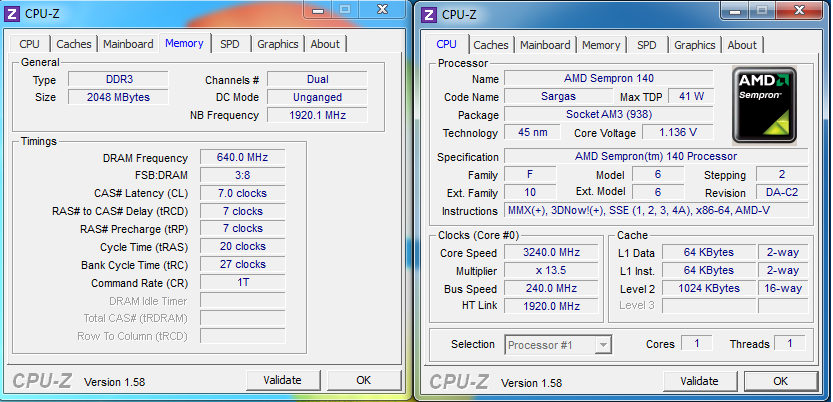The width and height of the screenshot is (833, 402).
Task: Click Validate in the right window
Action: click(699, 381)
